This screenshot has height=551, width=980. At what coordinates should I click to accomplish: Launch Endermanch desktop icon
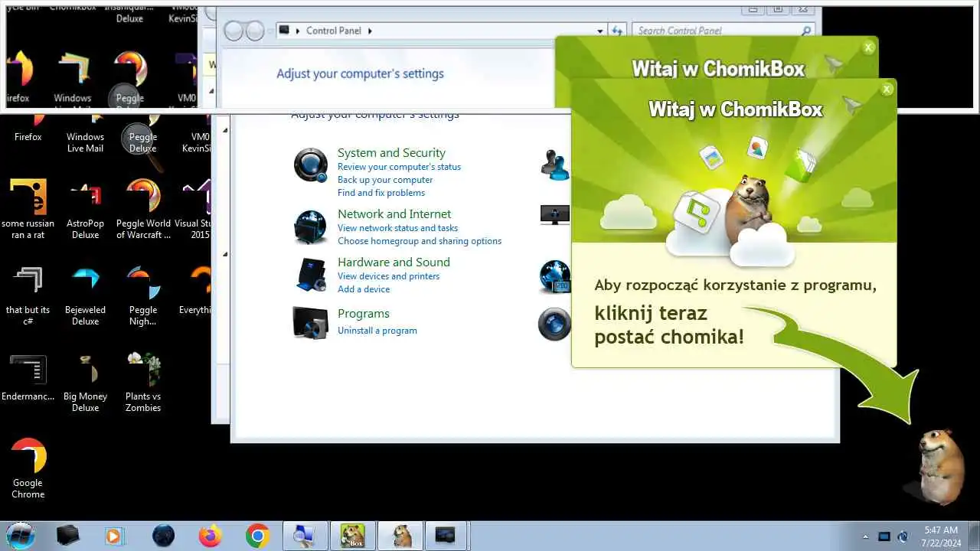[x=28, y=377]
